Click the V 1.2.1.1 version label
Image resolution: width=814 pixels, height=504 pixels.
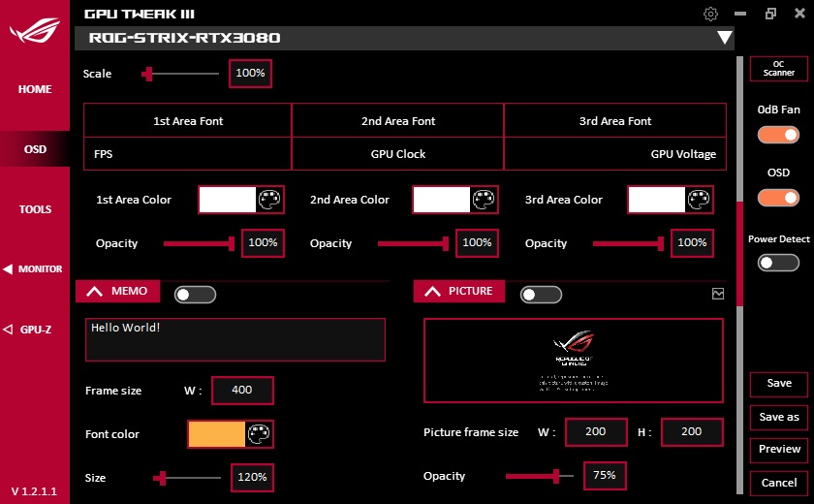(34, 491)
